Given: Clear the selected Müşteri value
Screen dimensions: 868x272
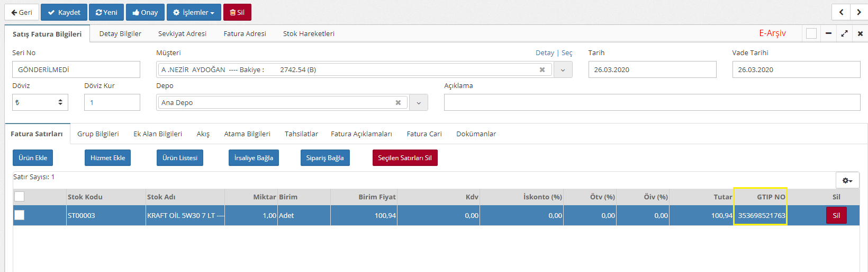Looking at the screenshot, I should coord(542,70).
